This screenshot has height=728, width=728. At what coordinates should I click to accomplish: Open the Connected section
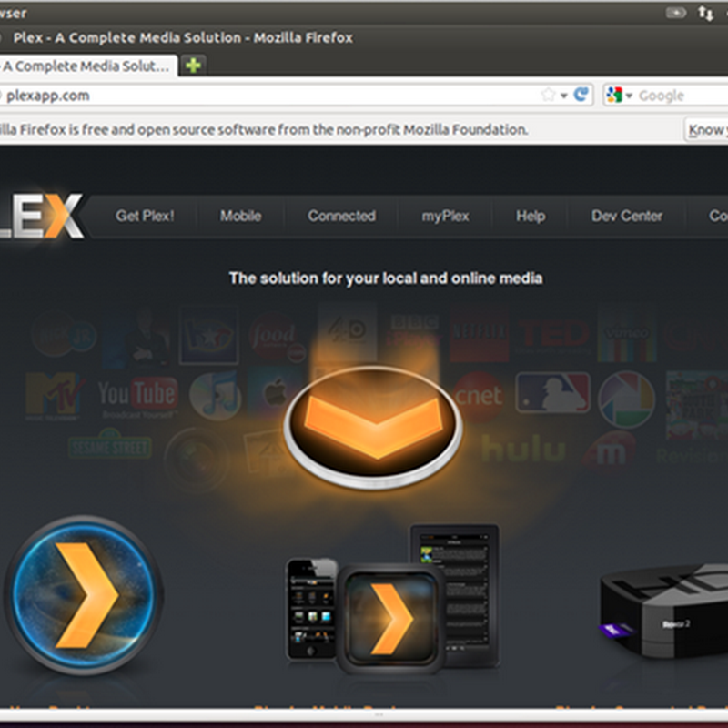click(x=342, y=216)
